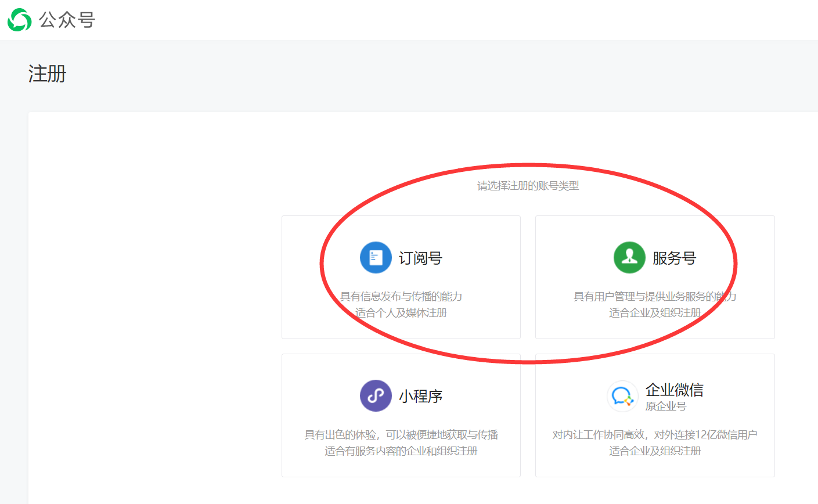
Task: Select the 小程序 (Mini Program) purple icon
Action: tap(376, 395)
